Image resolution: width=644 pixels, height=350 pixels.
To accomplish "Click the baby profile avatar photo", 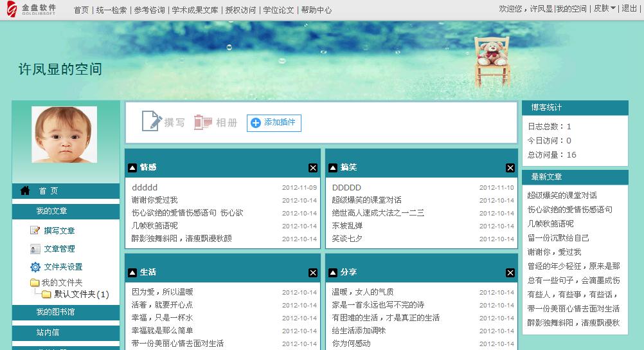I will [x=64, y=134].
